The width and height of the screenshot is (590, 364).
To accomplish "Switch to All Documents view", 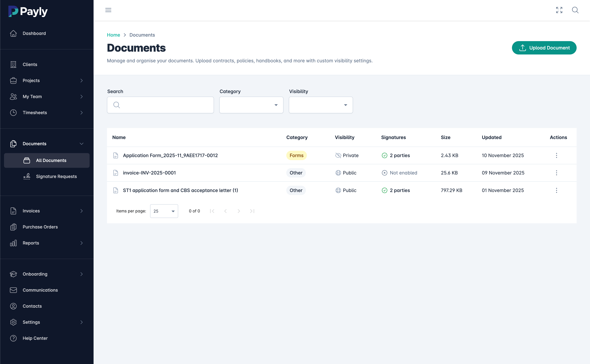I will click(51, 160).
